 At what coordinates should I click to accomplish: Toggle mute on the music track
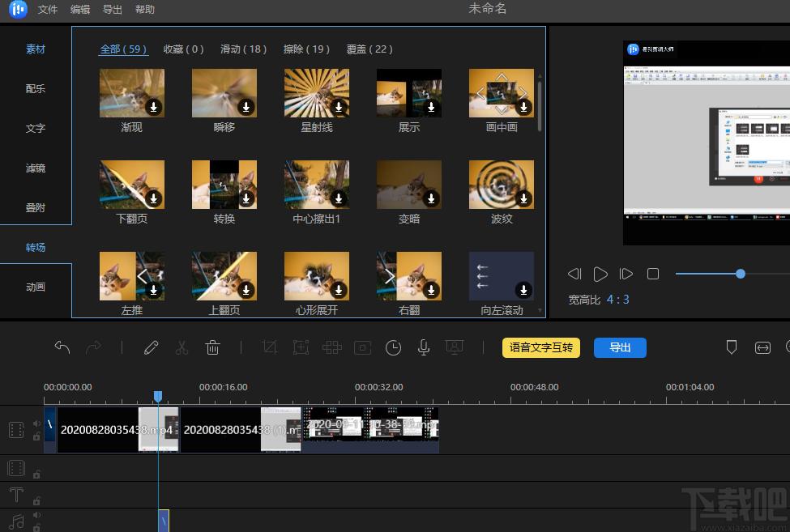[x=36, y=515]
